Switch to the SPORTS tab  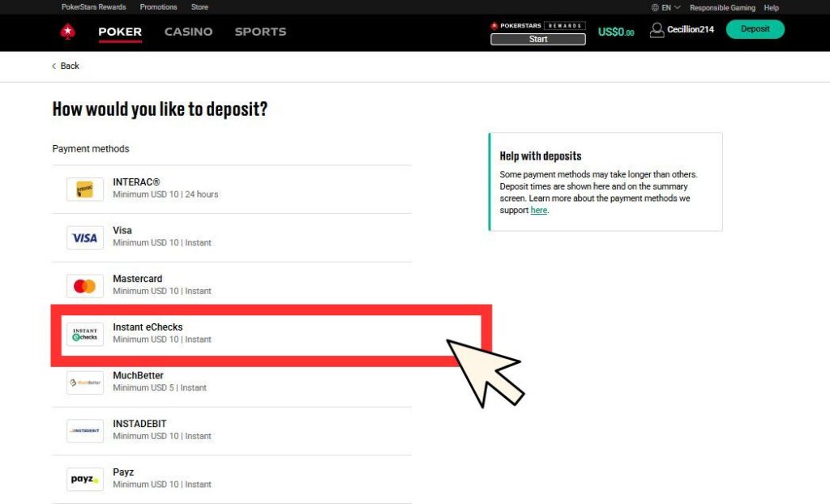click(260, 32)
